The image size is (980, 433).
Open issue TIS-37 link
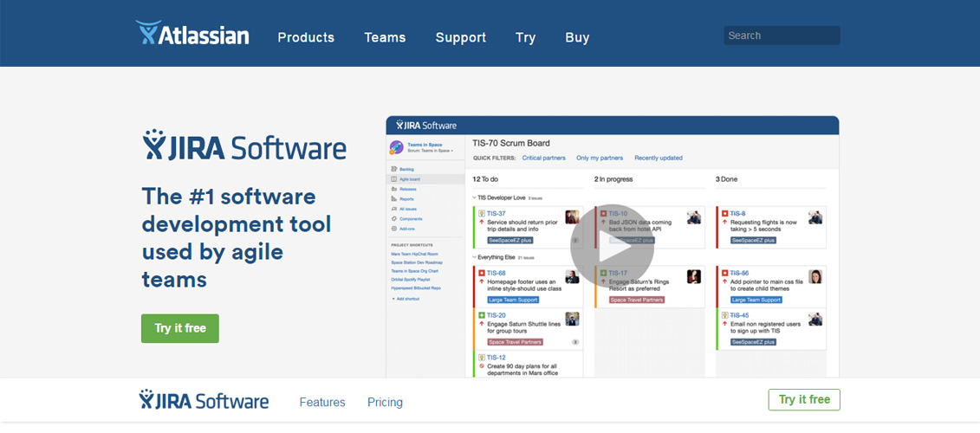pos(496,214)
